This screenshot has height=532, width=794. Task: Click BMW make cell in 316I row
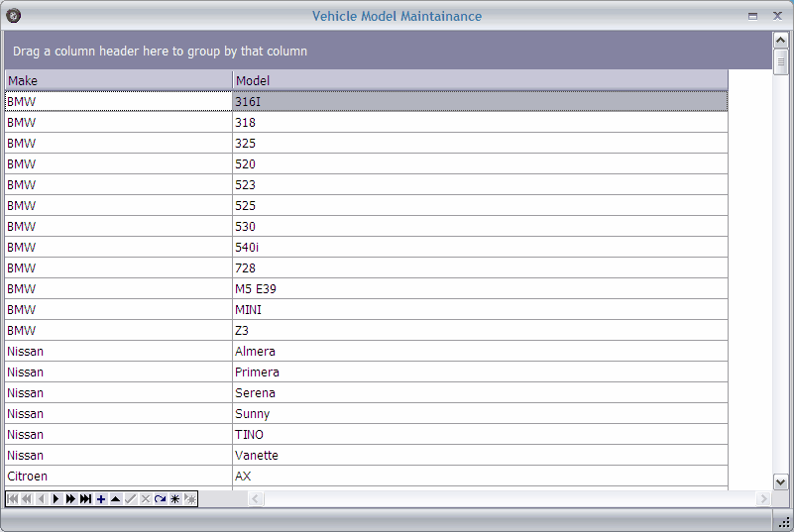click(x=119, y=102)
